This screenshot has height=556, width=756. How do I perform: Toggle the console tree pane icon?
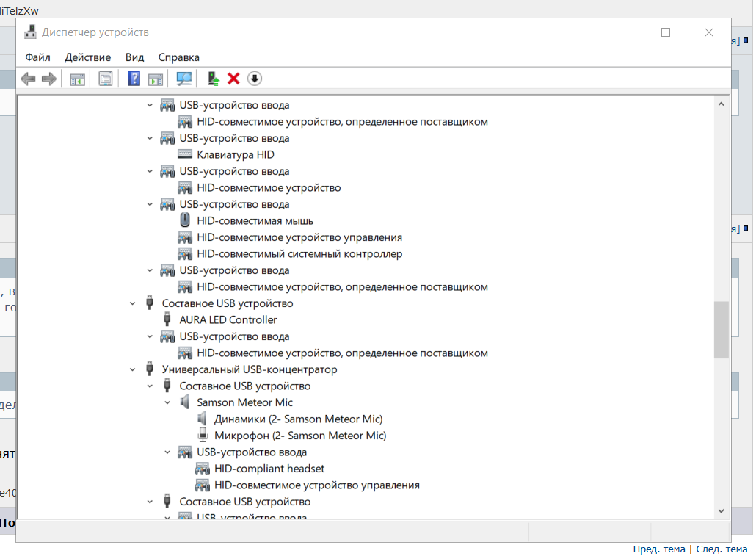[78, 79]
